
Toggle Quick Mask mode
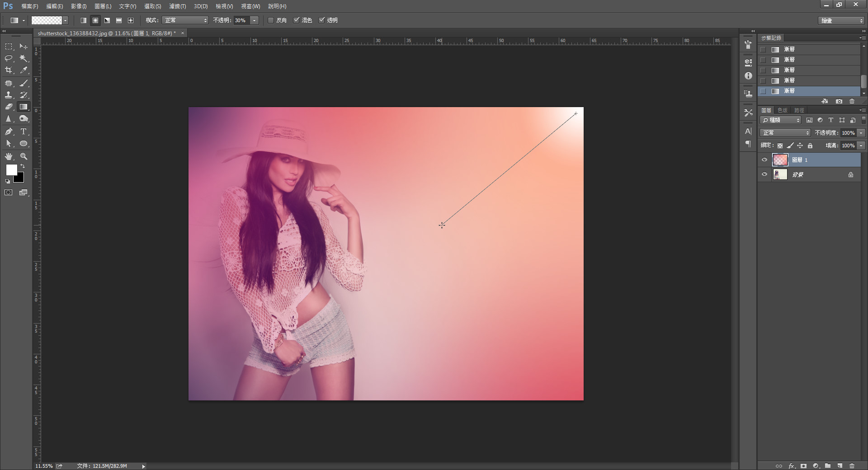[x=9, y=193]
